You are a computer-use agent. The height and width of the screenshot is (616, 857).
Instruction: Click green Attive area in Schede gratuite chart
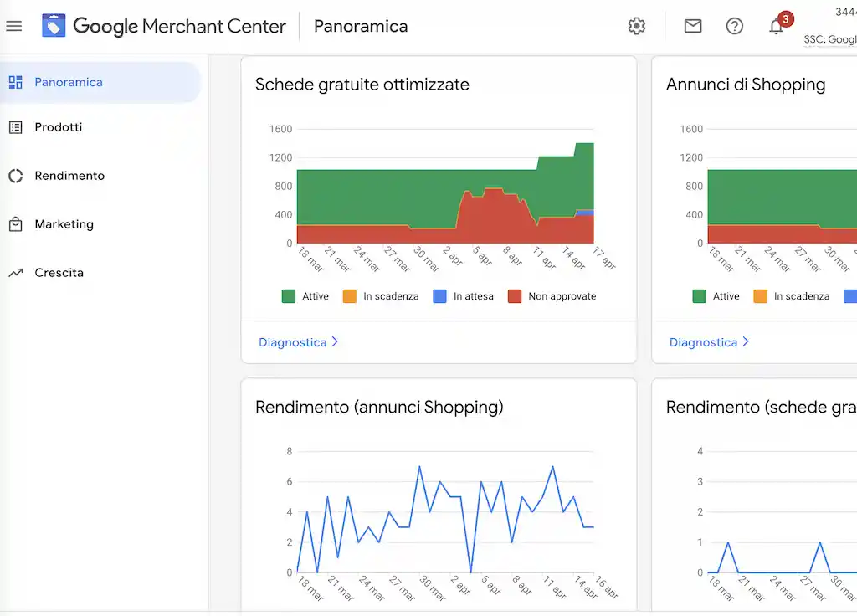(x=382, y=197)
